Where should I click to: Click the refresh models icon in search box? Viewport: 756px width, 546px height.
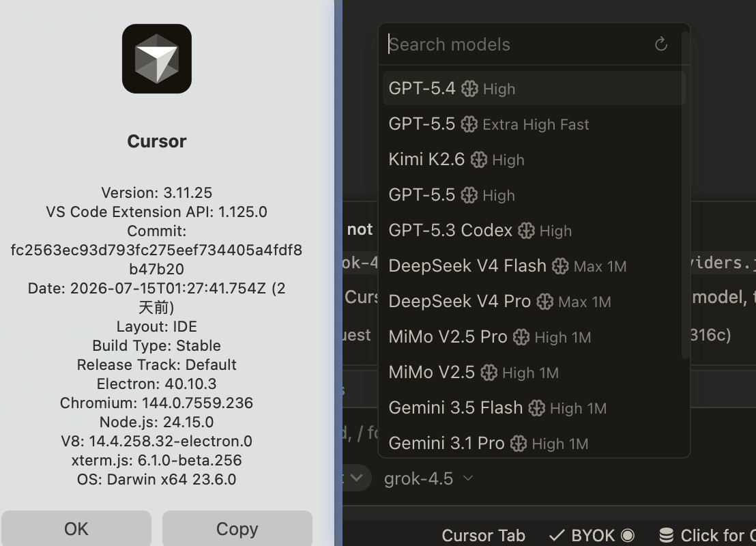point(661,44)
